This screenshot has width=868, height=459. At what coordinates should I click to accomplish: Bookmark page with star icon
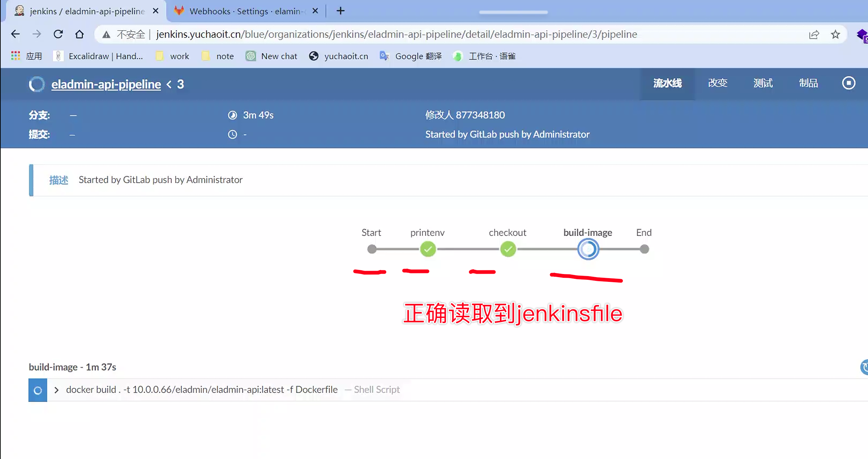point(835,34)
